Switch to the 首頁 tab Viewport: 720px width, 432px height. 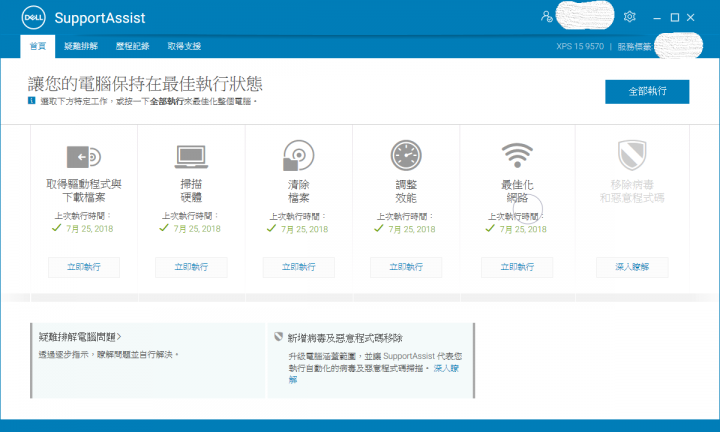pos(38,46)
